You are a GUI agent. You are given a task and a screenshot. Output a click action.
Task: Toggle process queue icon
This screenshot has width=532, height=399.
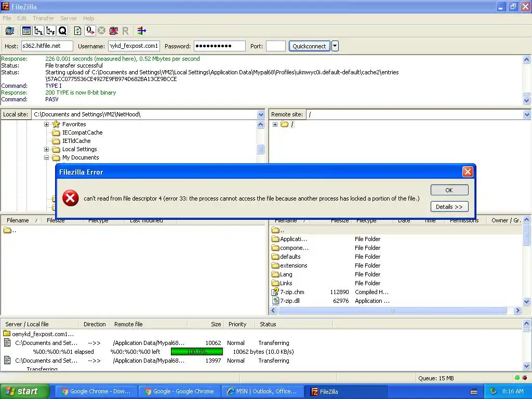(90, 31)
